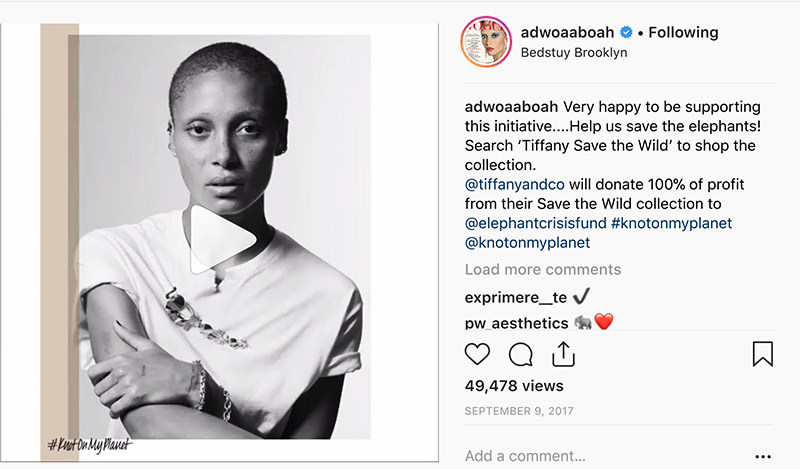Click the blue verified badge
800x469 pixels.
626,33
